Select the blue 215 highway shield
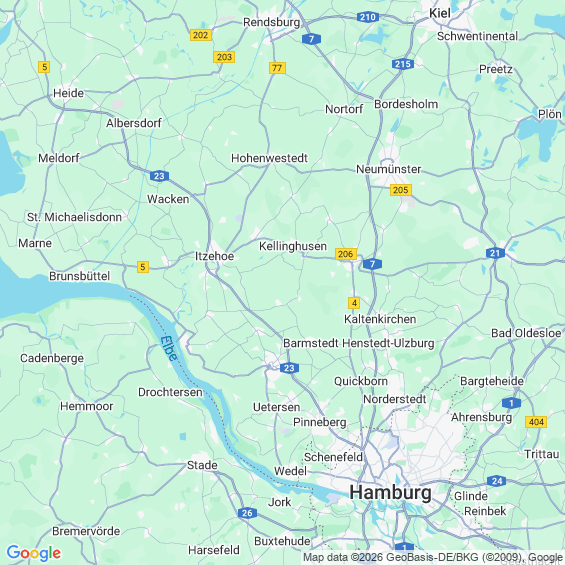The image size is (565, 565). (x=403, y=64)
